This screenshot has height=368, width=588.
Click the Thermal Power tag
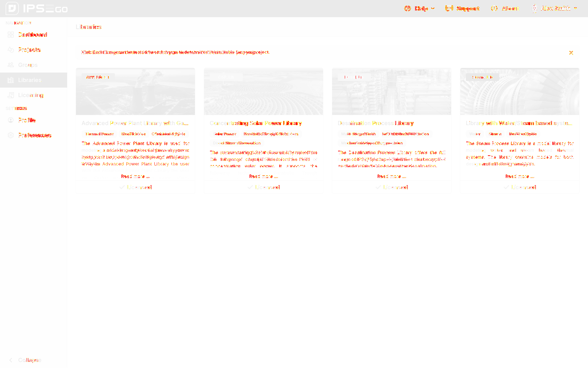[100, 134]
